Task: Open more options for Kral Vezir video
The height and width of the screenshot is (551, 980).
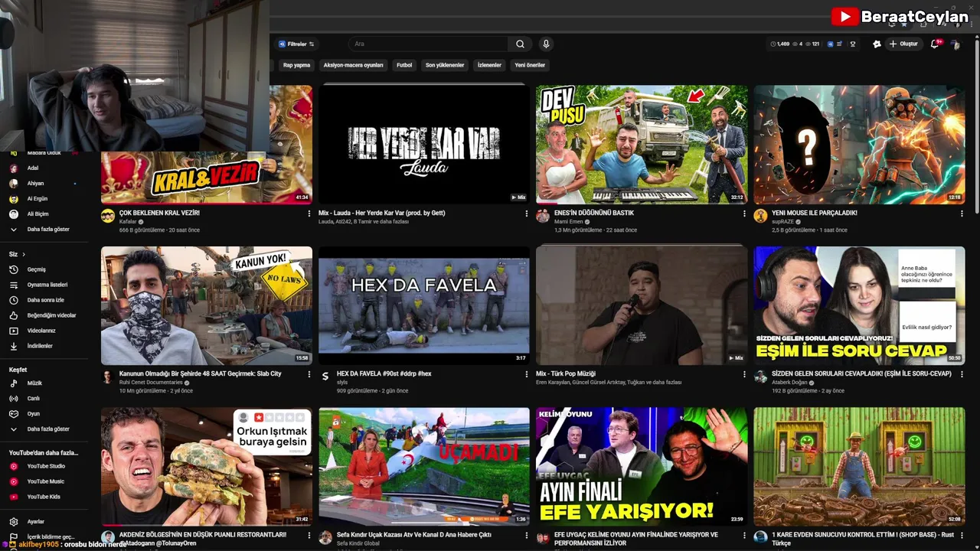Action: coord(309,214)
